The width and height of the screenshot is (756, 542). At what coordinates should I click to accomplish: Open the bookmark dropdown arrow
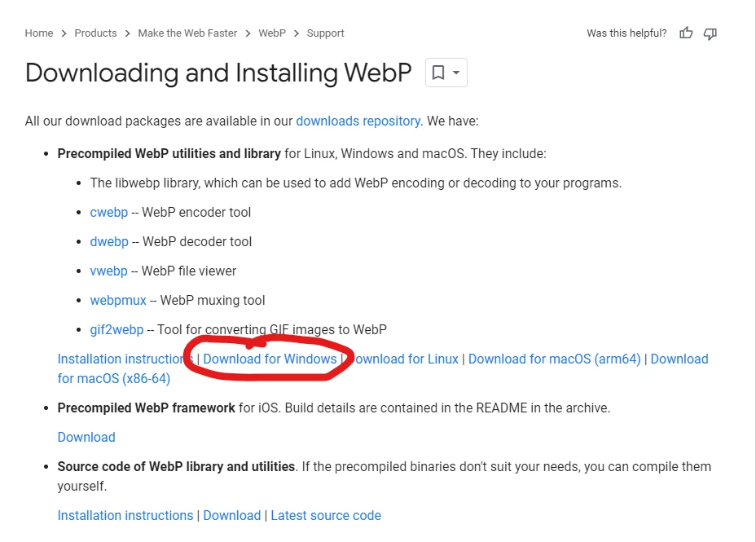pyautogui.click(x=455, y=73)
